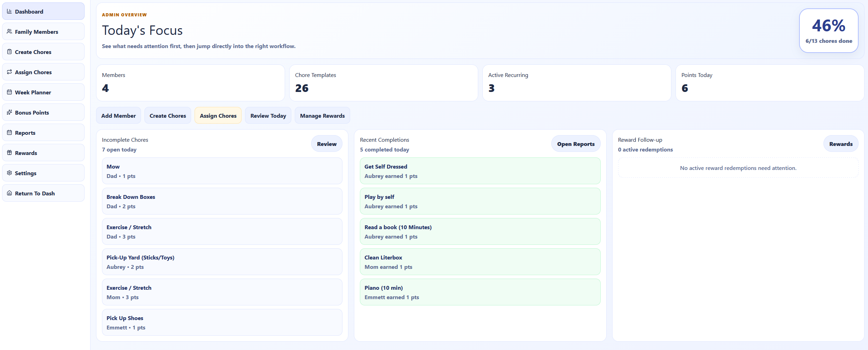Click the Create Chores clipboard icon
This screenshot has width=868, height=350.
click(x=9, y=52)
